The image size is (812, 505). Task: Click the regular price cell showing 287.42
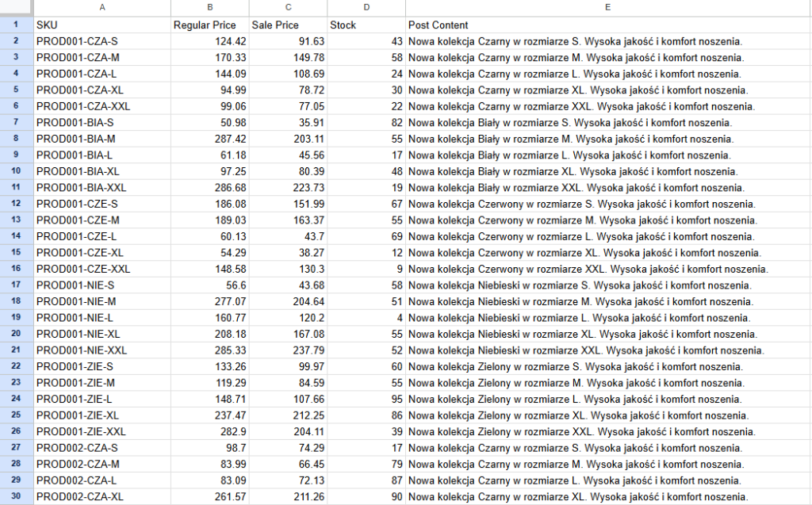click(x=209, y=139)
